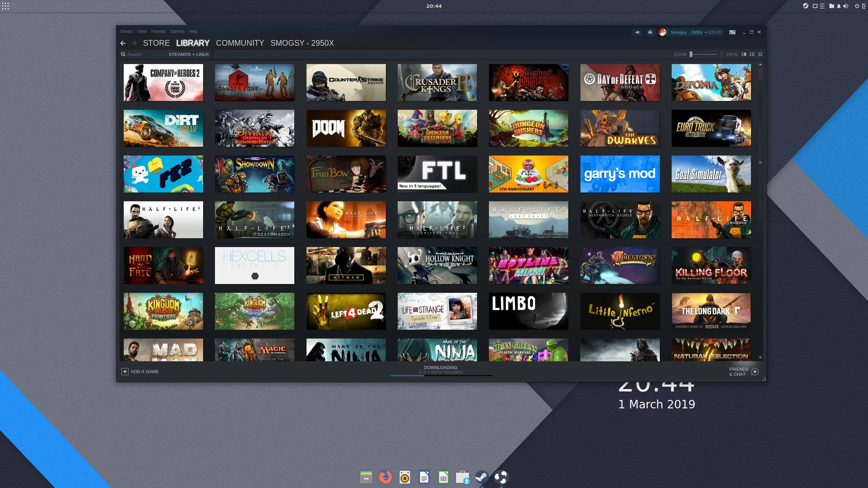
Task: Switch to list view layout
Action: (752, 54)
